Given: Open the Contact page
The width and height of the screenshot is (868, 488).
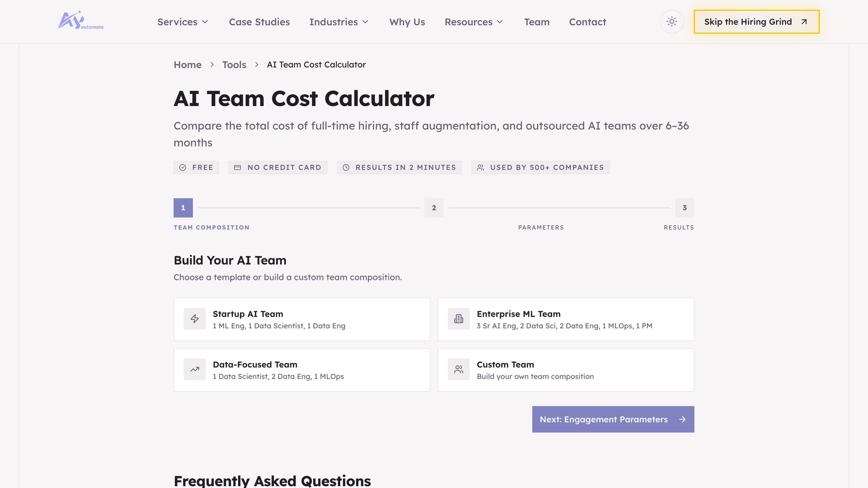Looking at the screenshot, I should (587, 22).
